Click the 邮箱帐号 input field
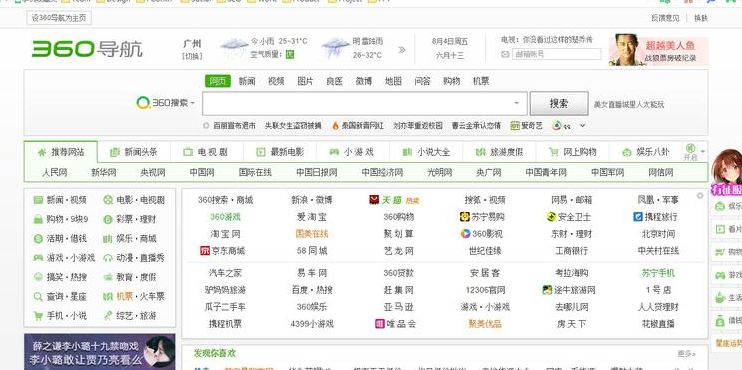This screenshot has height=370, width=742. (556, 54)
